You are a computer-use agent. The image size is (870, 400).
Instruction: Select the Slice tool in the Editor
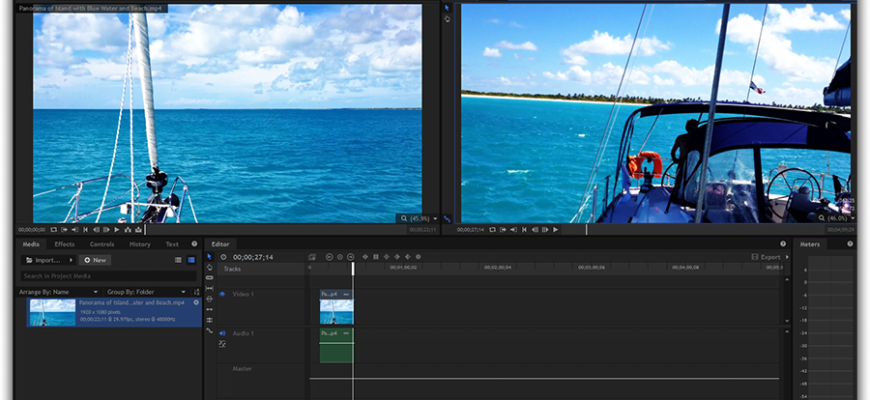click(209, 277)
